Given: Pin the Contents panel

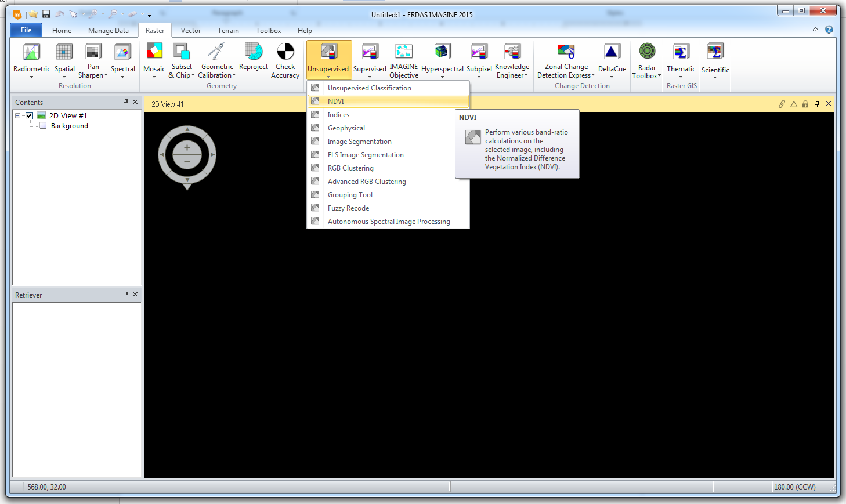Looking at the screenshot, I should click(126, 102).
